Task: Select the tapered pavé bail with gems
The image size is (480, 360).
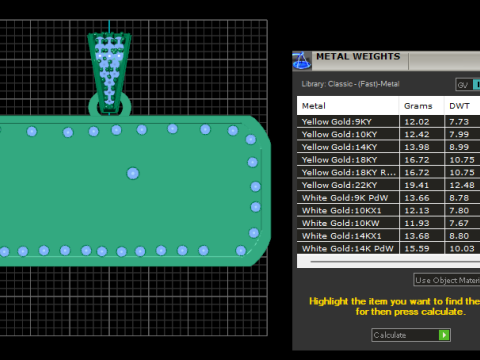Action: click(x=109, y=72)
